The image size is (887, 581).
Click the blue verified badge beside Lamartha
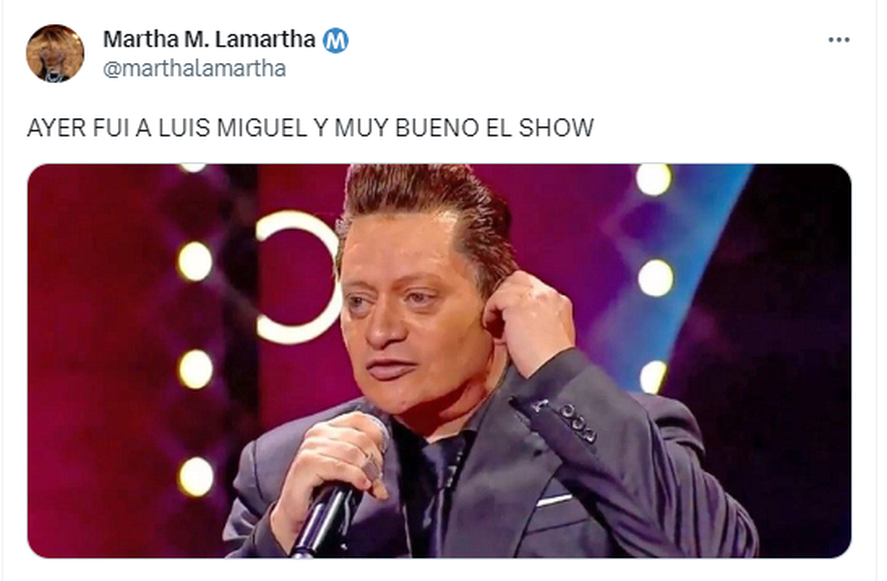pyautogui.click(x=335, y=40)
